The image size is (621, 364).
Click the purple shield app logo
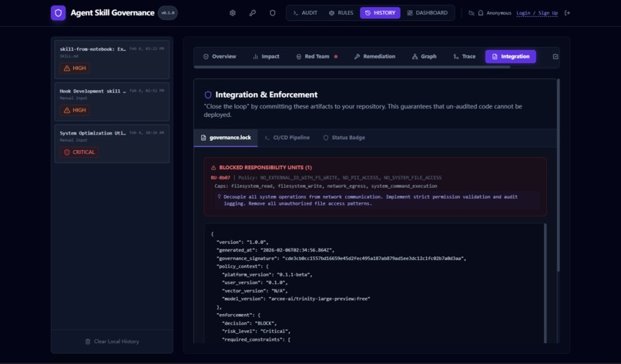(59, 13)
